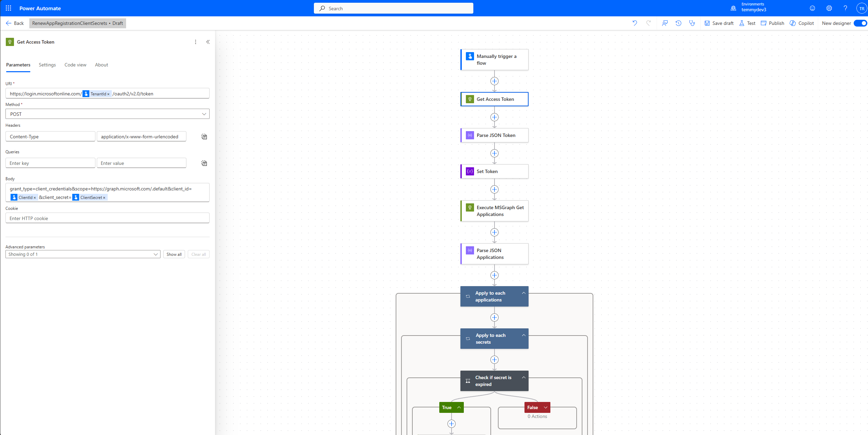Switch to the Code view tab
Screen dimensions: 868x435
click(x=75, y=65)
